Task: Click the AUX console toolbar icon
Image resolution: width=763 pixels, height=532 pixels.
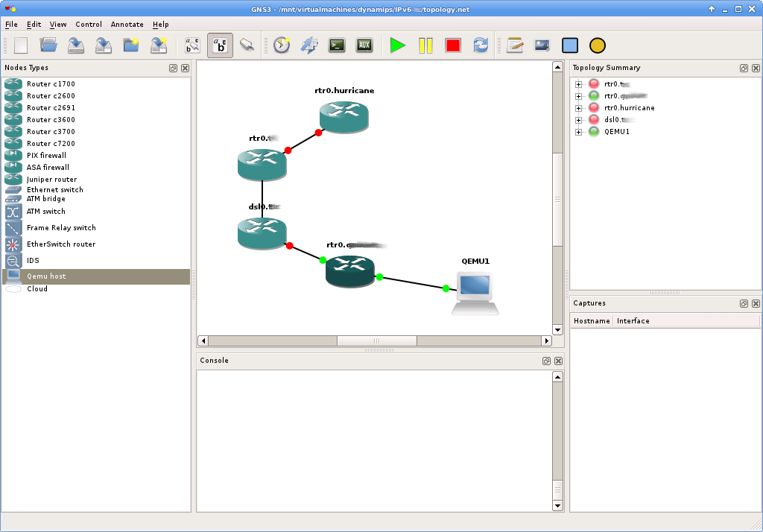Action: pyautogui.click(x=364, y=45)
